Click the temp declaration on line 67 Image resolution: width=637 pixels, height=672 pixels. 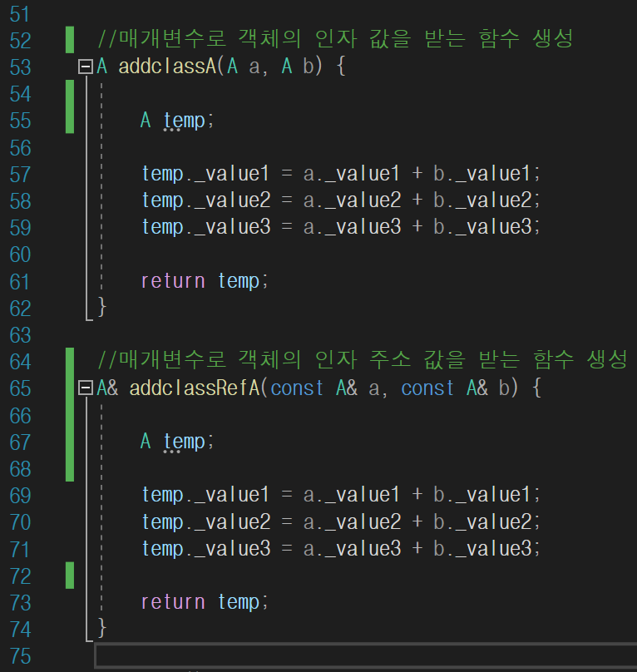tap(185, 442)
